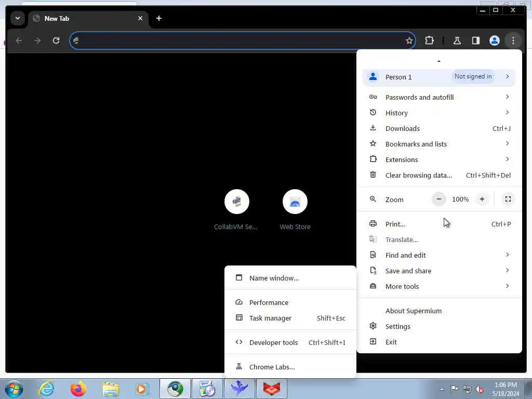Screen dimensions: 532x399
Task: Expand Person 1 submenu chevron
Action: click(507, 76)
